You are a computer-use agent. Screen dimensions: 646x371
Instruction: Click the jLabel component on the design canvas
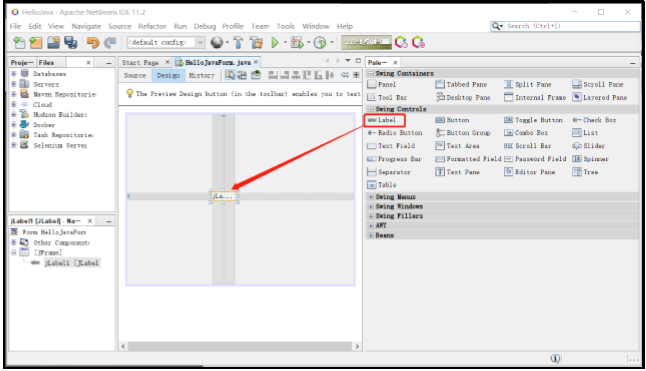click(x=224, y=196)
